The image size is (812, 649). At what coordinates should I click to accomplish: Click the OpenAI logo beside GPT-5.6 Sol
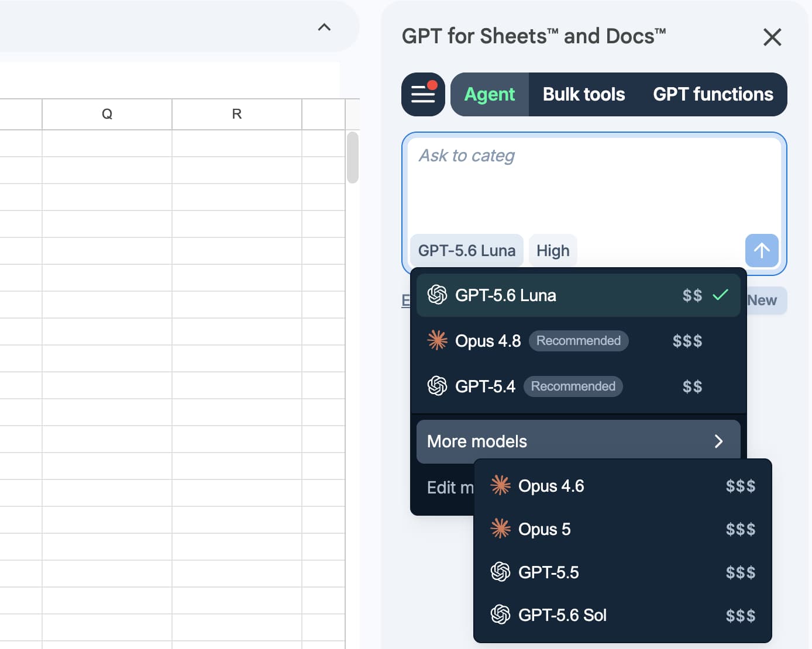pos(500,615)
